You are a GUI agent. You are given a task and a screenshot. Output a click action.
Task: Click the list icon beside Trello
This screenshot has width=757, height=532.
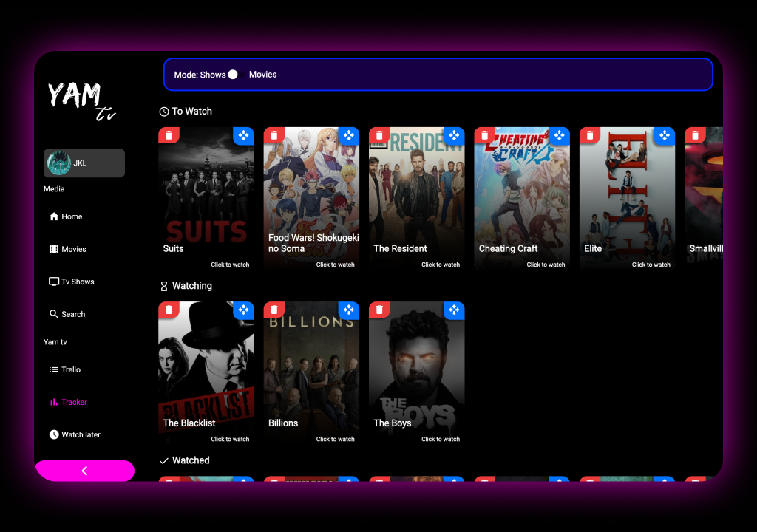pos(54,369)
